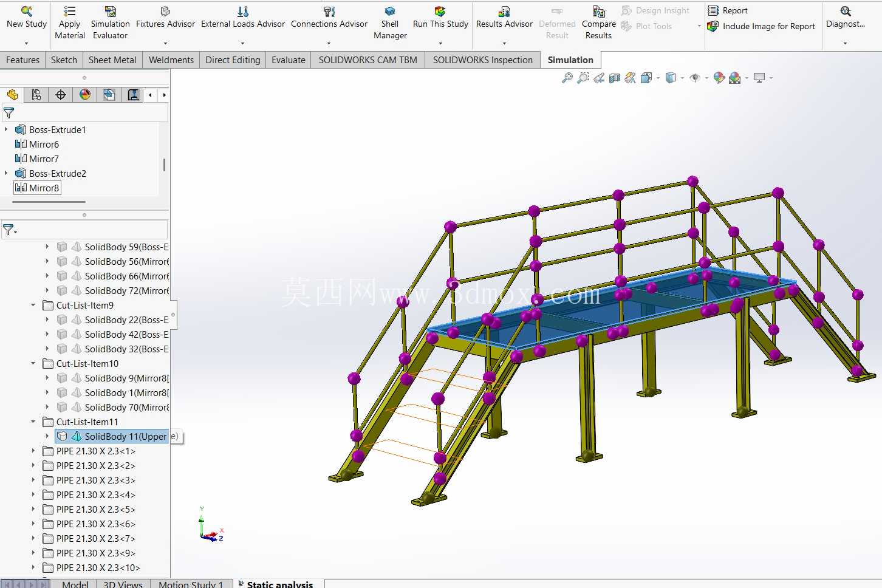This screenshot has width=882, height=588.
Task: Open Apply Material tool
Action: pos(70,22)
